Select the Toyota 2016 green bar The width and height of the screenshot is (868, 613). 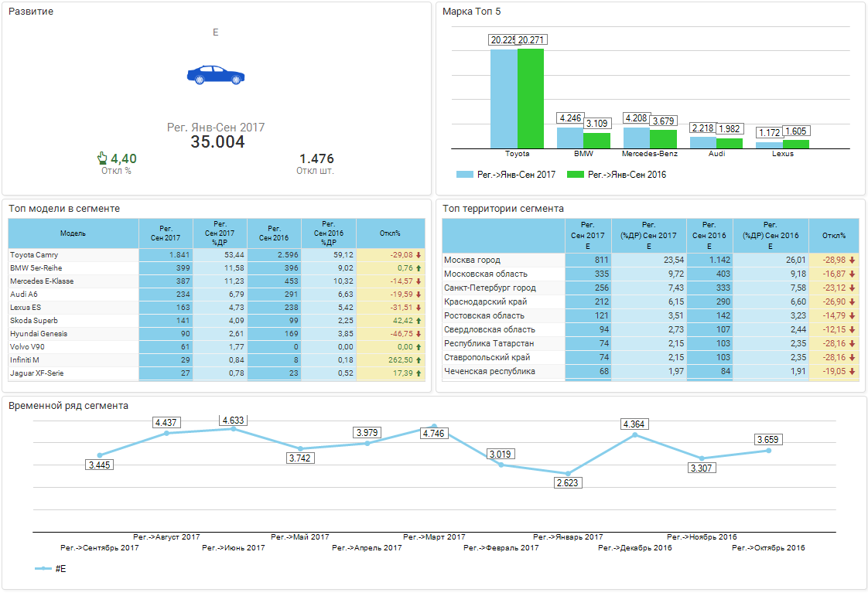[x=531, y=98]
